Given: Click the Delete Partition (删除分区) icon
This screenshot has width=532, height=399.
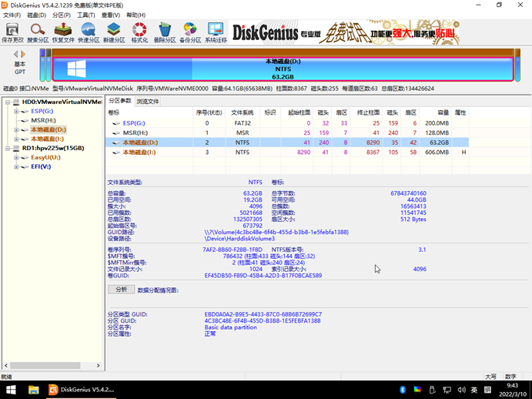Looking at the screenshot, I should click(165, 32).
